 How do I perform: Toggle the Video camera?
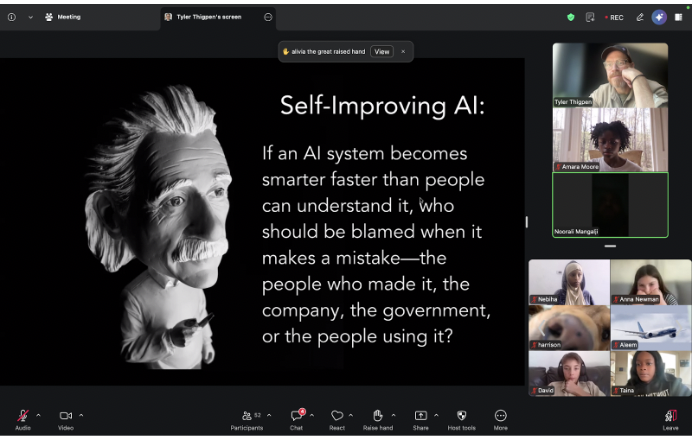click(x=66, y=419)
